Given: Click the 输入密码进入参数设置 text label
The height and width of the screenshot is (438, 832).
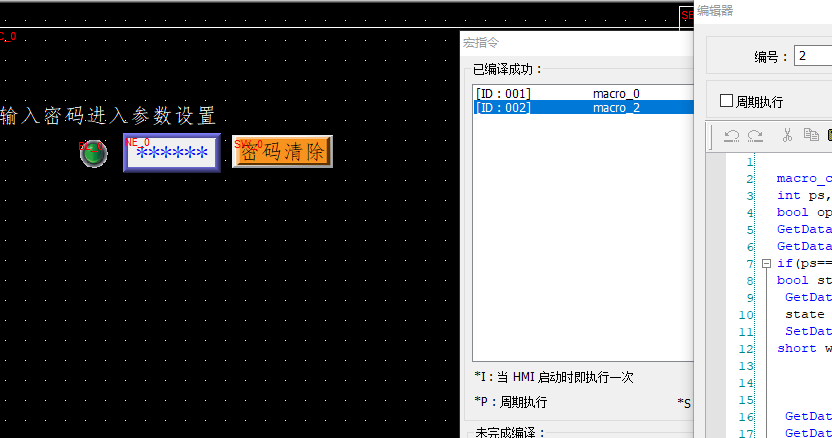Looking at the screenshot, I should coord(108,116).
